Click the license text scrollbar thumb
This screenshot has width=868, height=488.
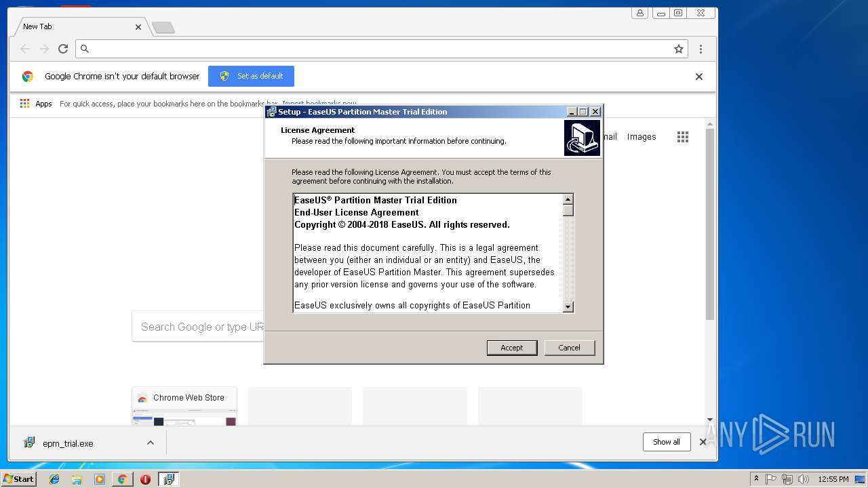pos(568,210)
